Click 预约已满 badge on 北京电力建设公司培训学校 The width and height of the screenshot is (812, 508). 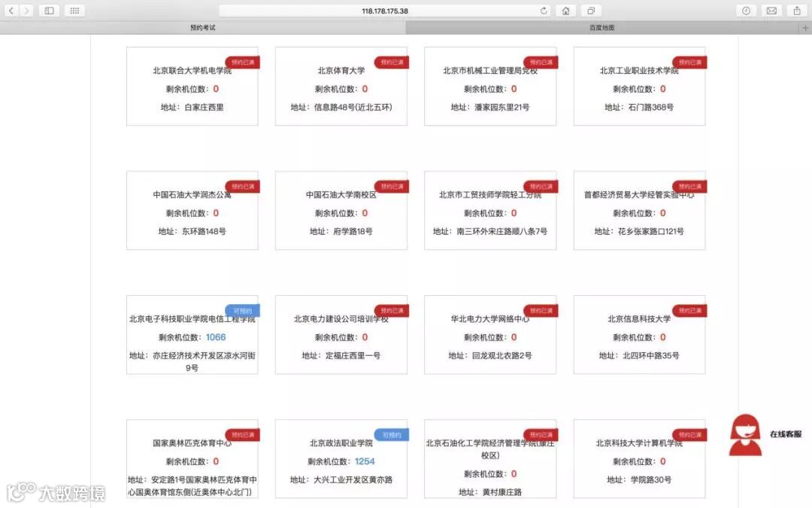392,311
